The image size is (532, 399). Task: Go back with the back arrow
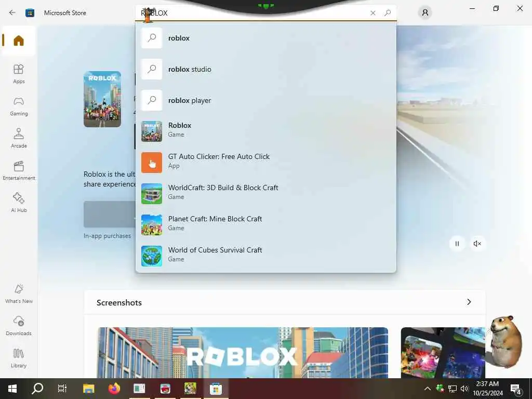(x=12, y=13)
